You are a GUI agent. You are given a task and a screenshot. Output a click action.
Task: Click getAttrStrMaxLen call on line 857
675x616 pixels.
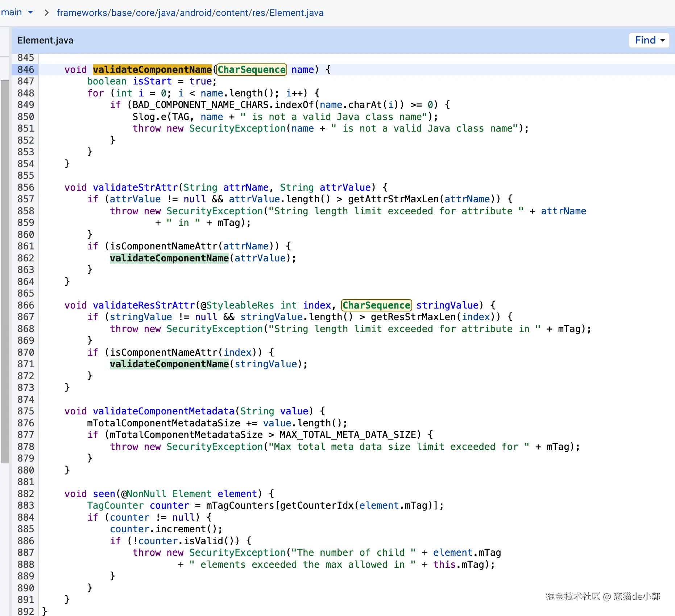pos(393,199)
